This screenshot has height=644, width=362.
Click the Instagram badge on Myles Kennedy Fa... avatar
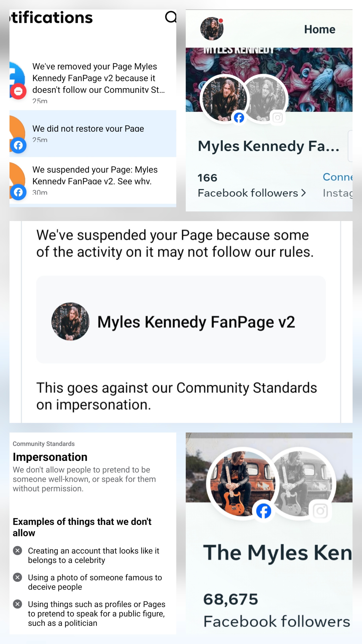(278, 118)
